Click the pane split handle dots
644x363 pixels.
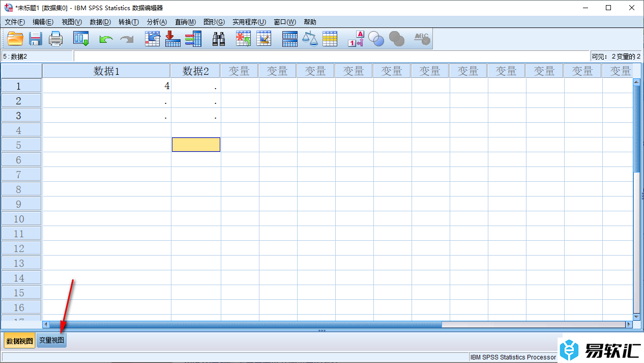(321, 330)
